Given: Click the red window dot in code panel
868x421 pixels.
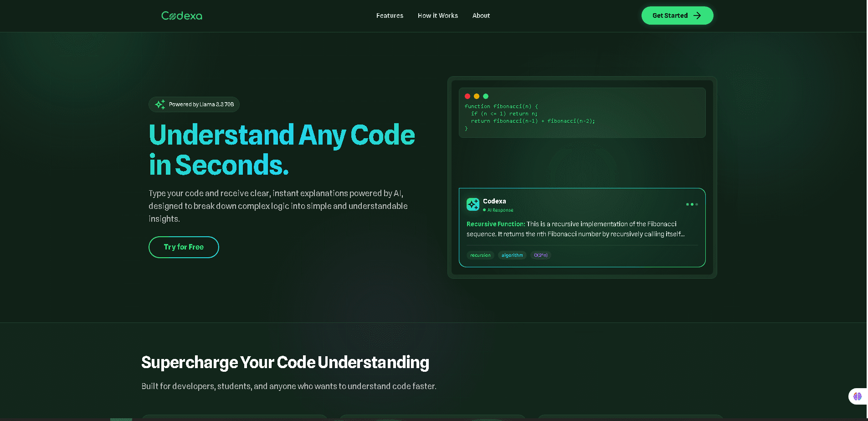Looking at the screenshot, I should tap(467, 96).
